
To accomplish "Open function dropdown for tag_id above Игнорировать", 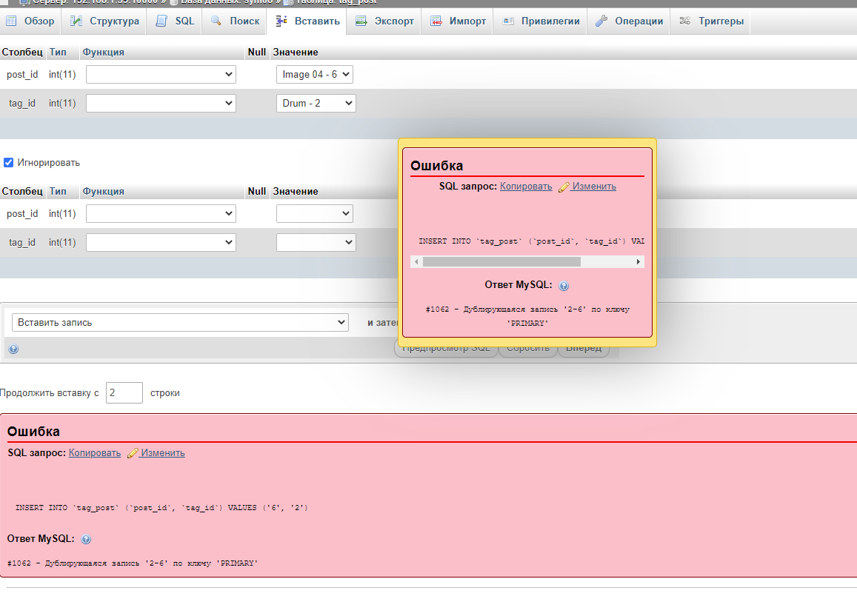I will pos(161,103).
